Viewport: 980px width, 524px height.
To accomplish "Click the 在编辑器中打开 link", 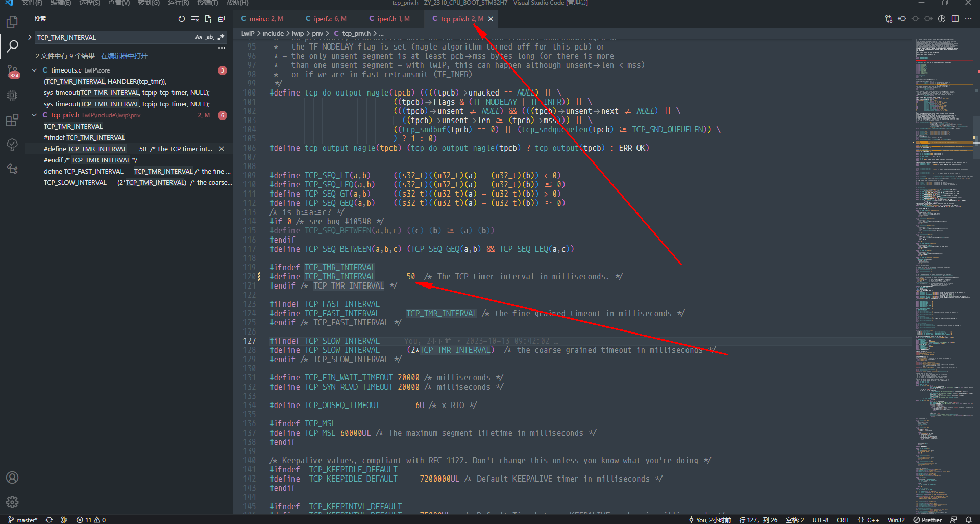I will 124,56.
